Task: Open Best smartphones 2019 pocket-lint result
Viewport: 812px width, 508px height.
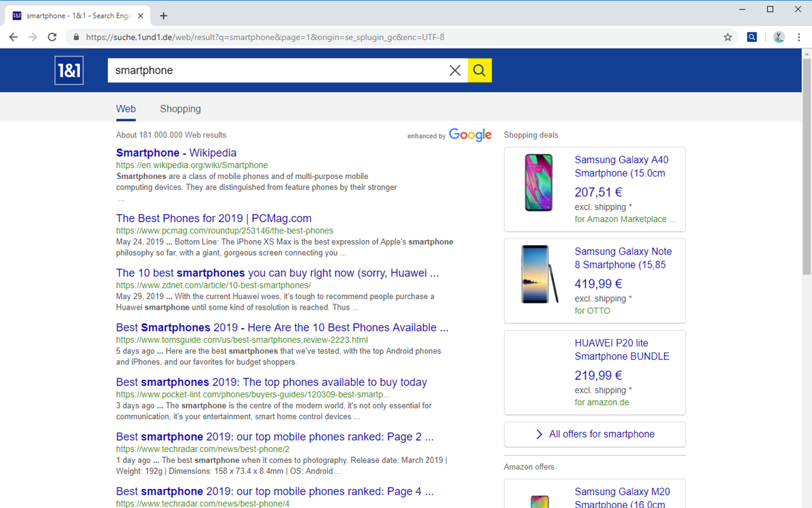Action: tap(272, 382)
